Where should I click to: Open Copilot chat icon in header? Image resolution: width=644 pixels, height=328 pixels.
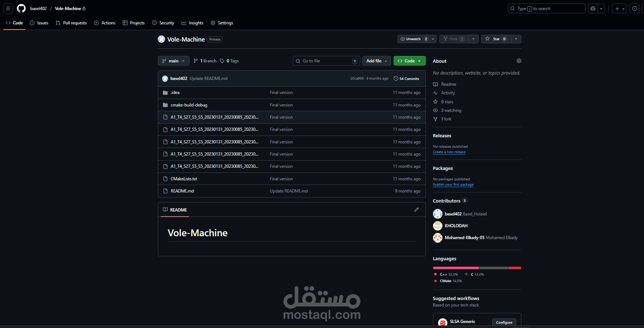[x=593, y=8]
